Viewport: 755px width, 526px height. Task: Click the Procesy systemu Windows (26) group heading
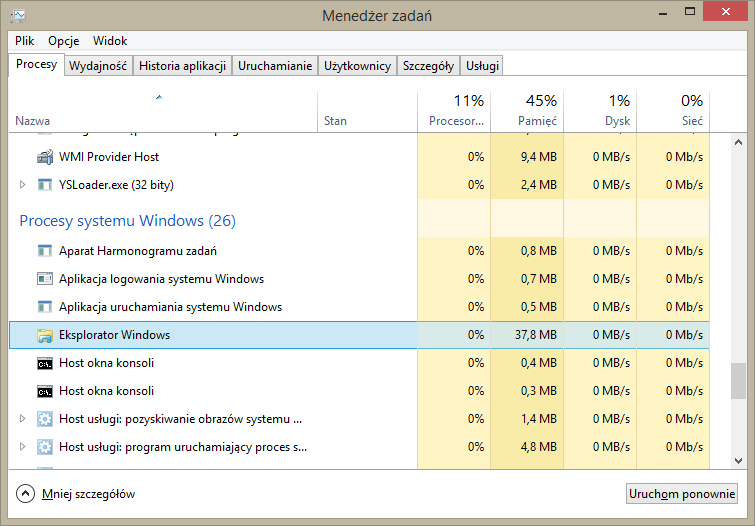point(128,221)
